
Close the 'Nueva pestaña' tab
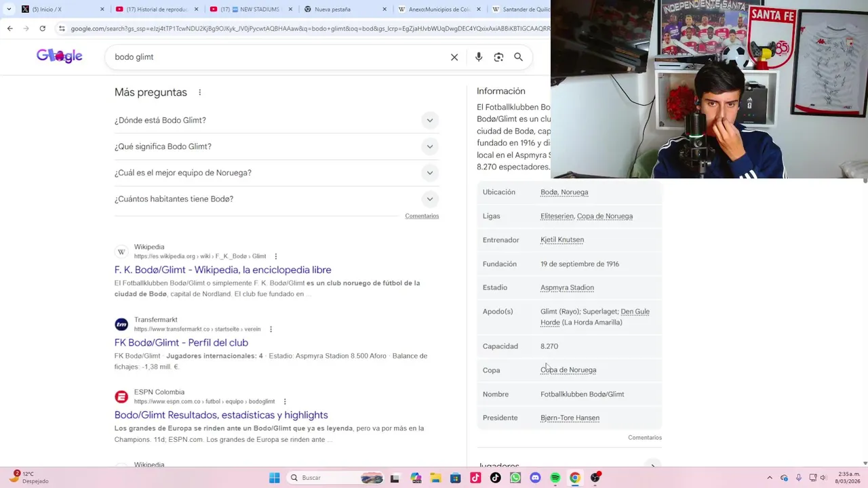tap(385, 9)
